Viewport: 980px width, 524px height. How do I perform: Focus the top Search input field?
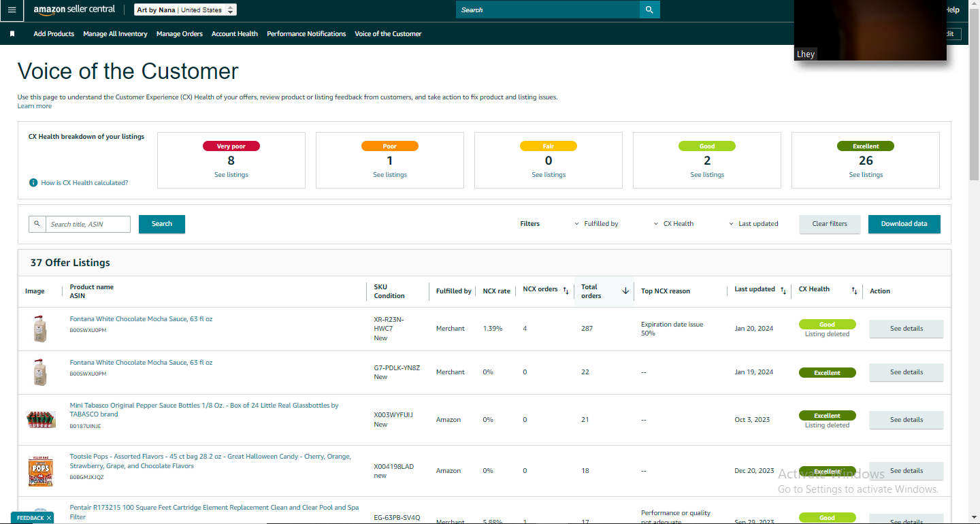[548, 10]
